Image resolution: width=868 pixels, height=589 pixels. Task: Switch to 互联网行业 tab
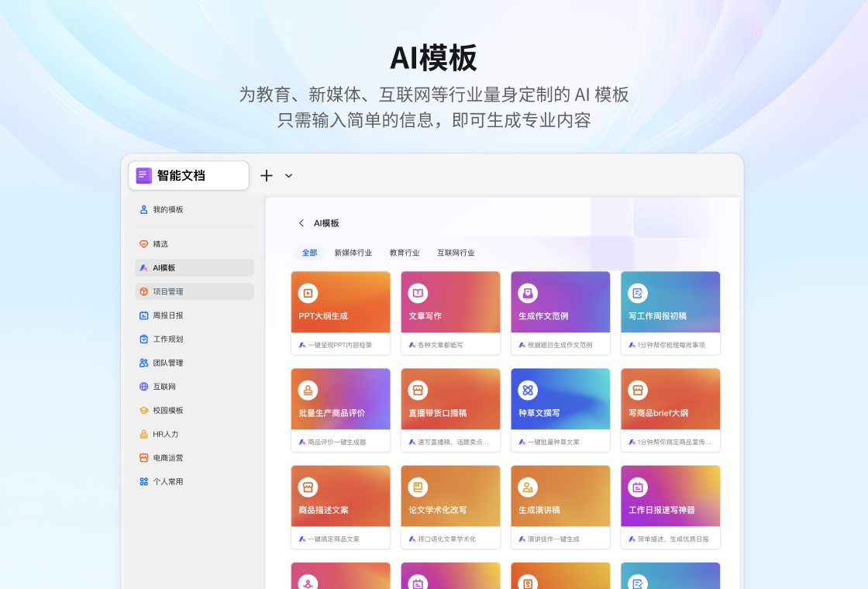(x=456, y=253)
